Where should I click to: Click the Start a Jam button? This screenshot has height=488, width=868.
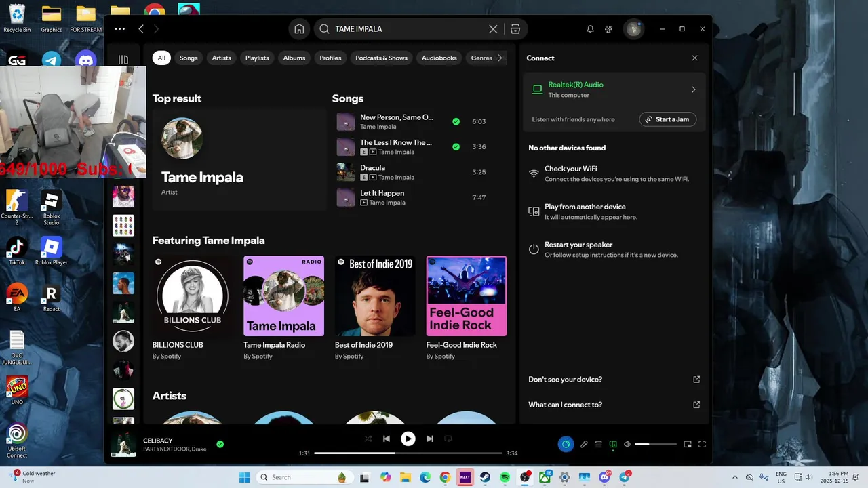point(668,119)
